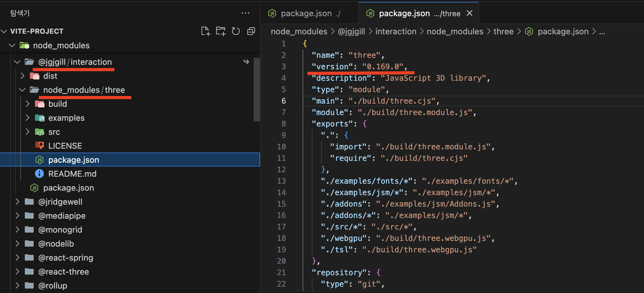Expand the build folder chevron

pos(27,104)
